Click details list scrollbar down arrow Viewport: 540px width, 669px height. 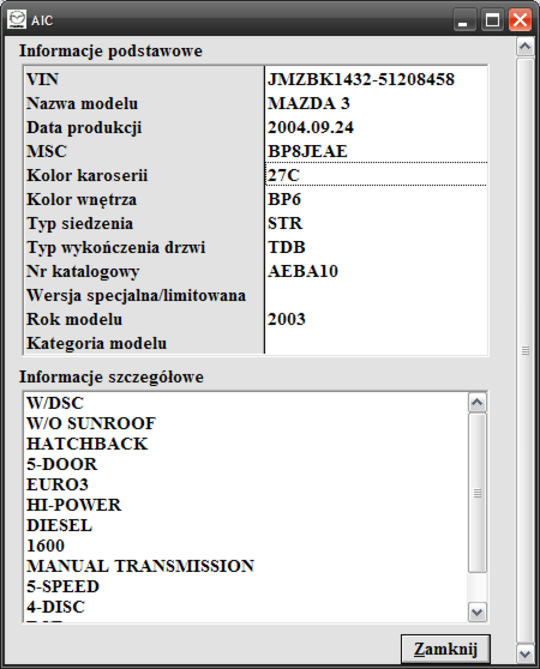tap(477, 612)
